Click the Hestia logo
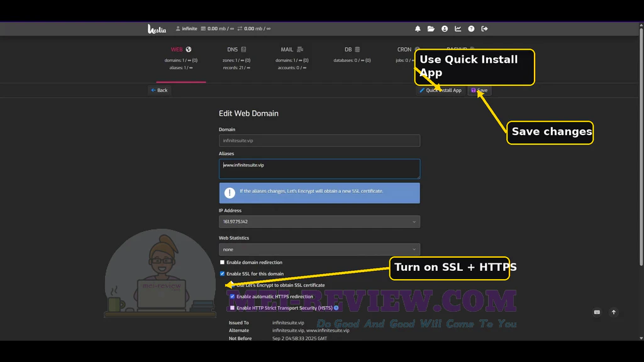This screenshot has height=362, width=644. [157, 29]
